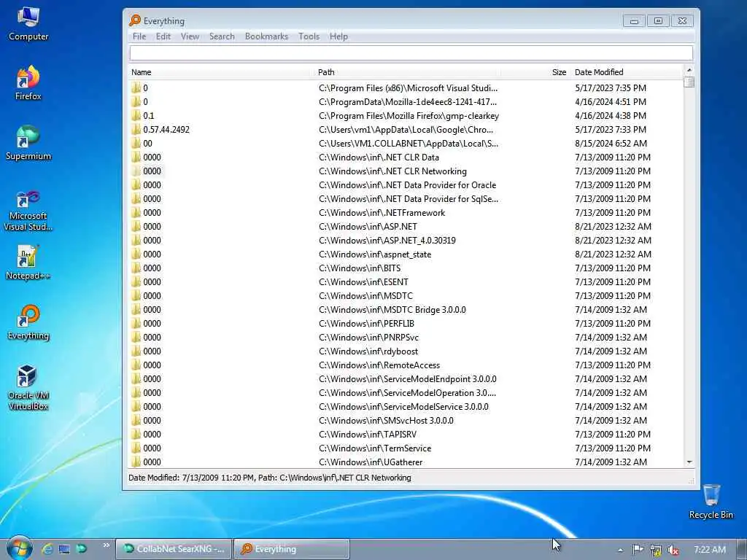The height and width of the screenshot is (560, 747).
Task: Open the Tools menu
Action: click(x=309, y=36)
